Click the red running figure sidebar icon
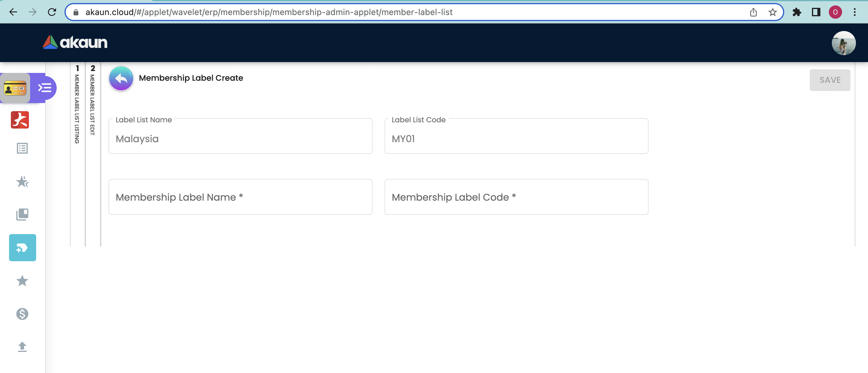Screen dimensions: 868x373 pyautogui.click(x=20, y=120)
